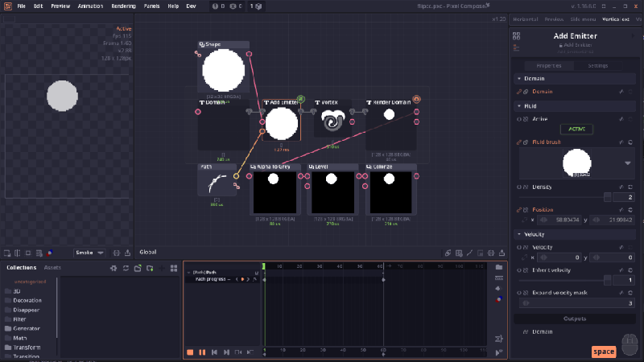Click the grid table icon in node toolbar
This screenshot has width=644, height=362.
pyautogui.click(x=459, y=253)
